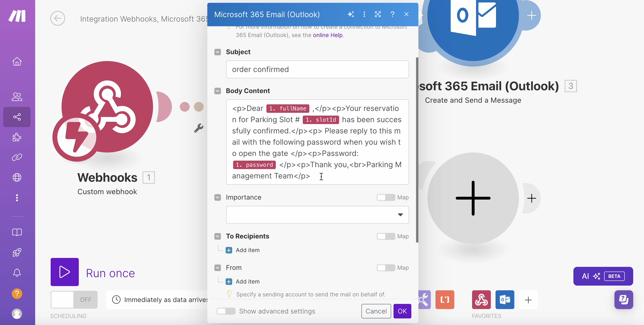Click the Webhooks module number badge 1
This screenshot has height=325, width=644.
click(x=148, y=178)
